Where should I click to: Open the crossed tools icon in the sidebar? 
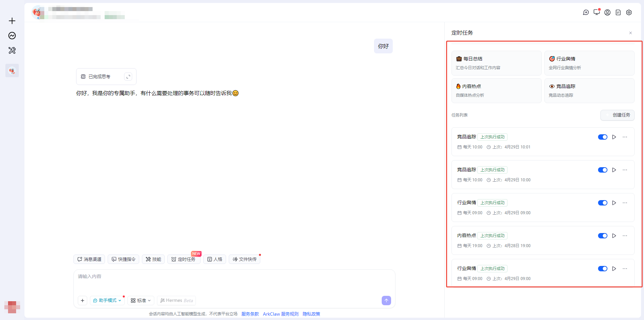12,50
